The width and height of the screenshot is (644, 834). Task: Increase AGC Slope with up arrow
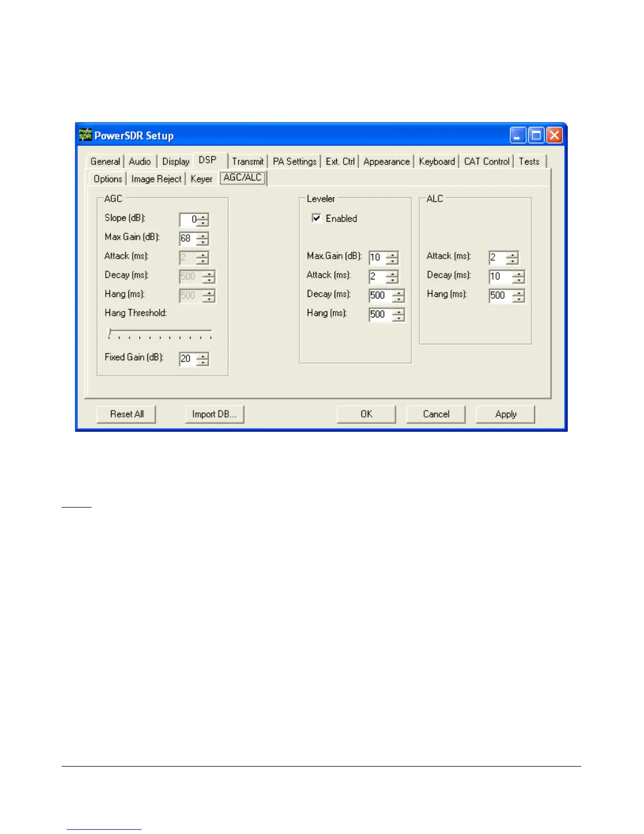pyautogui.click(x=203, y=216)
